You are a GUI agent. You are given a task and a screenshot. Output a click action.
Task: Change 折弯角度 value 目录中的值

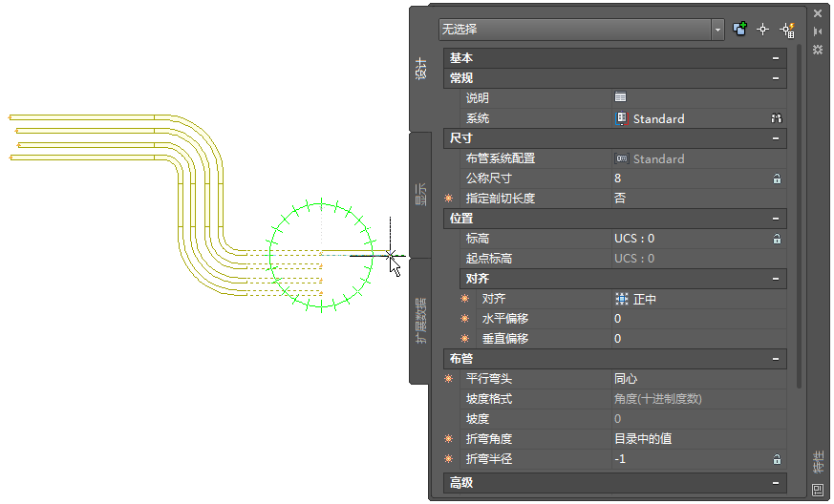(699, 438)
